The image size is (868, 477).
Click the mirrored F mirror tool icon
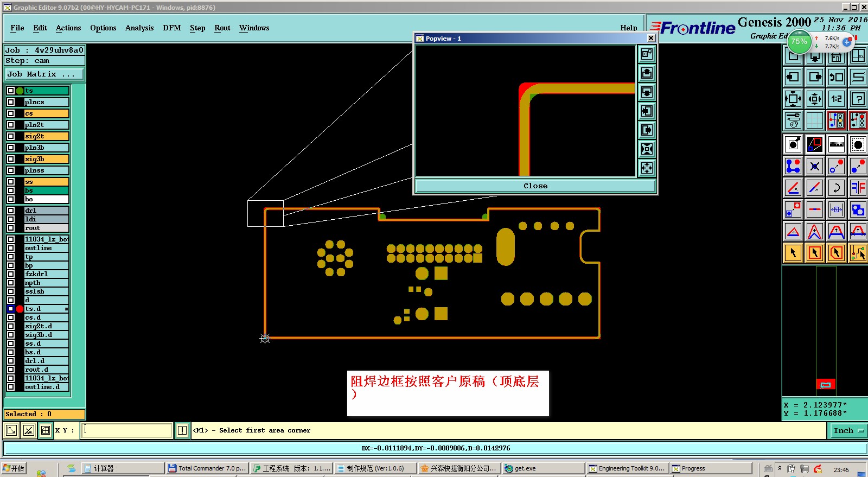(x=858, y=188)
